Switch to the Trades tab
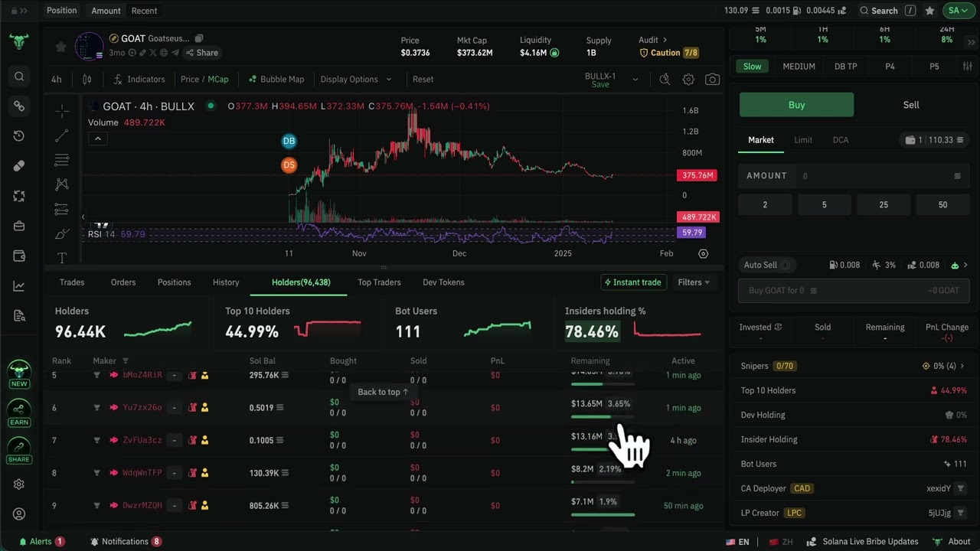 point(72,282)
